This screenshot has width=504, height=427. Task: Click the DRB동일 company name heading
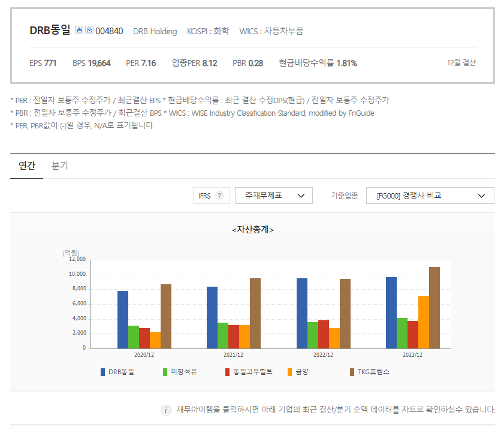pos(50,30)
